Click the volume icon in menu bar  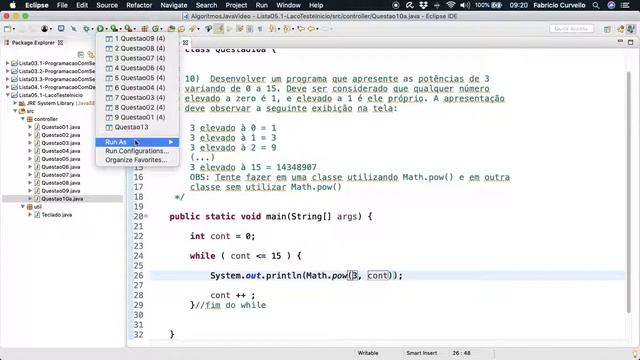click(465, 5)
